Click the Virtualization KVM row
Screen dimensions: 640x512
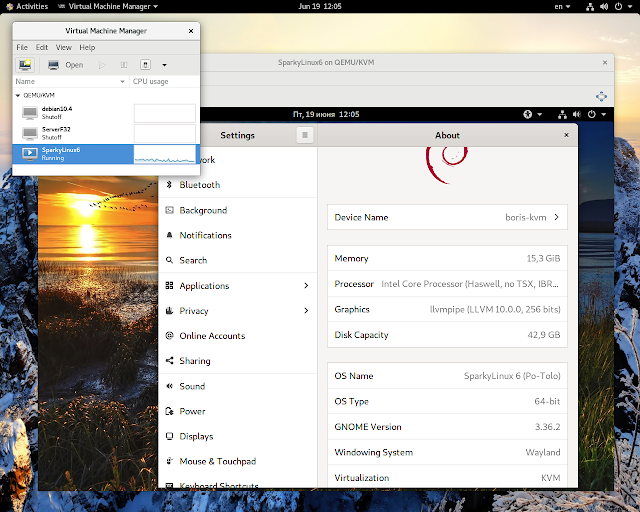tap(447, 477)
